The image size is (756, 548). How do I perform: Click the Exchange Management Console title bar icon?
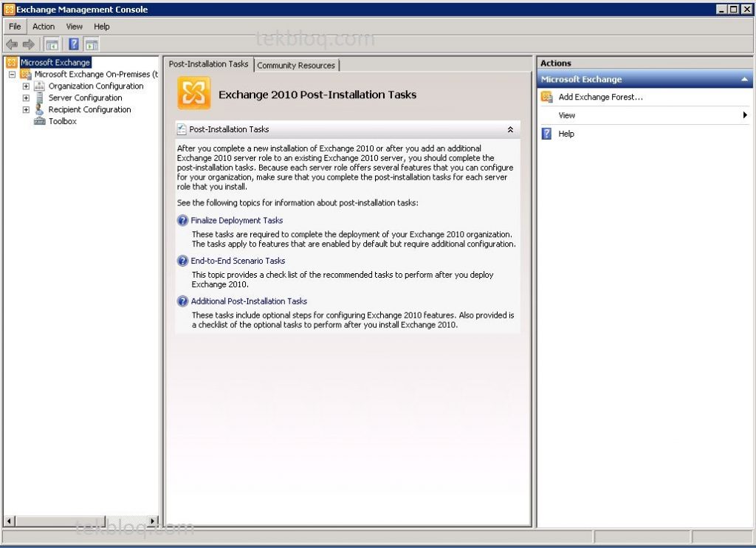9,9
